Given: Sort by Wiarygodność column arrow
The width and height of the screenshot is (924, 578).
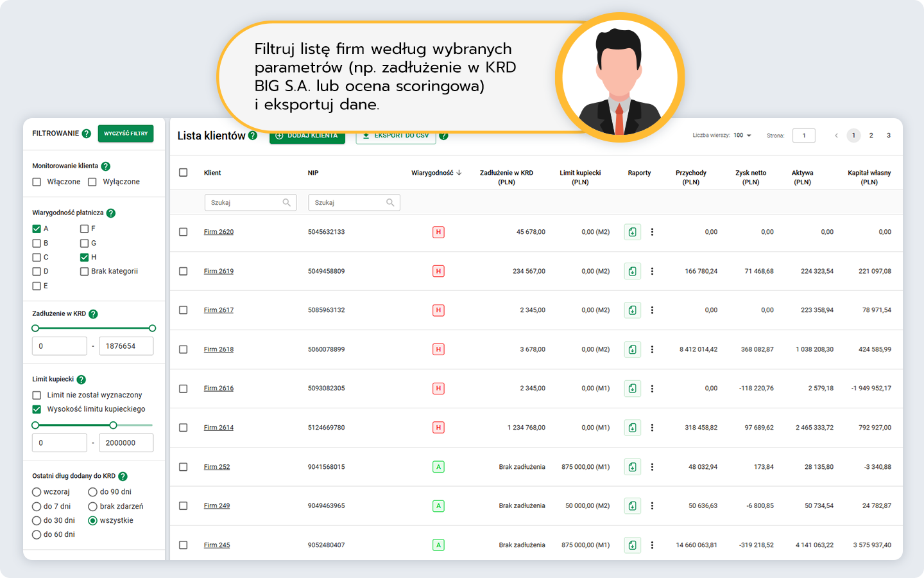Looking at the screenshot, I should point(459,173).
